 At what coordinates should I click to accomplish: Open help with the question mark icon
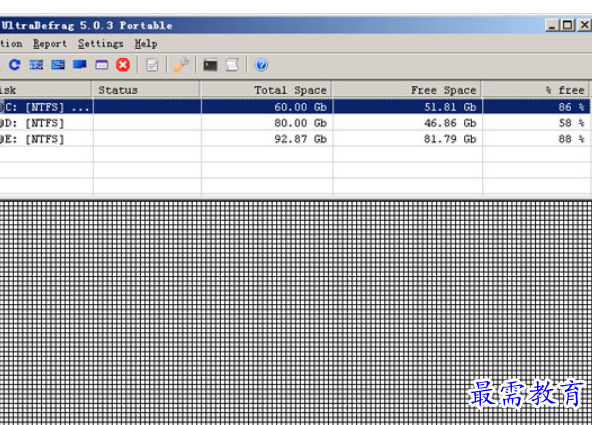(261, 65)
